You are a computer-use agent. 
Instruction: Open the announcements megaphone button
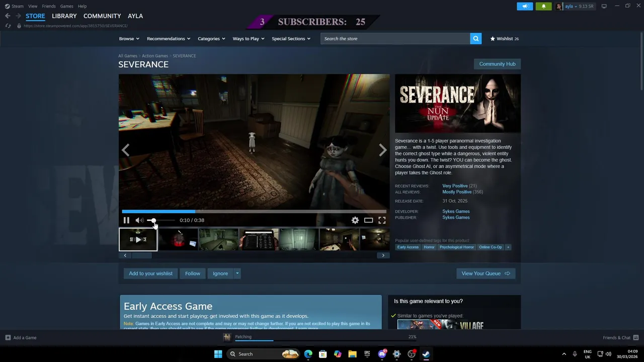pos(525,7)
